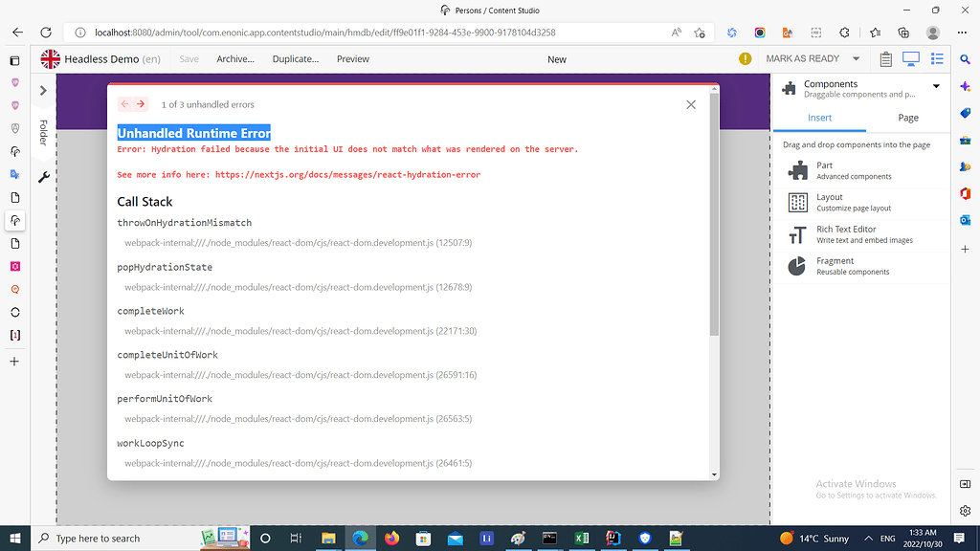980x551 pixels.
Task: Click the Part component icon
Action: click(796, 169)
